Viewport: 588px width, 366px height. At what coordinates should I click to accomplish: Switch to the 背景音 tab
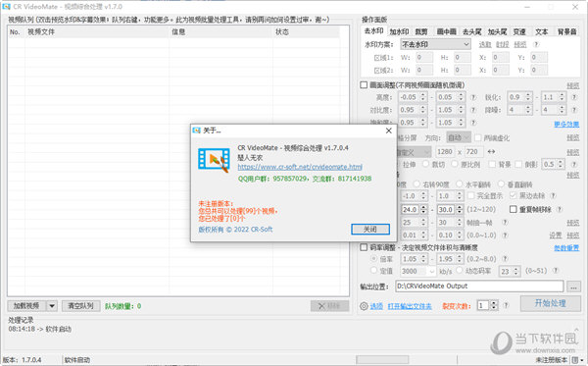566,32
